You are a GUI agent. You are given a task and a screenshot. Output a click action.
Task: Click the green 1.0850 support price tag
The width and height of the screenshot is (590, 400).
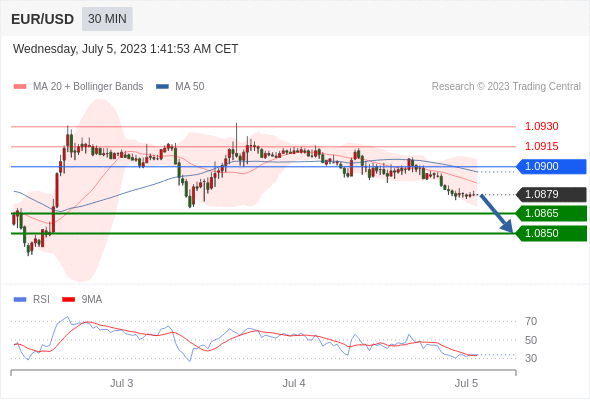551,233
